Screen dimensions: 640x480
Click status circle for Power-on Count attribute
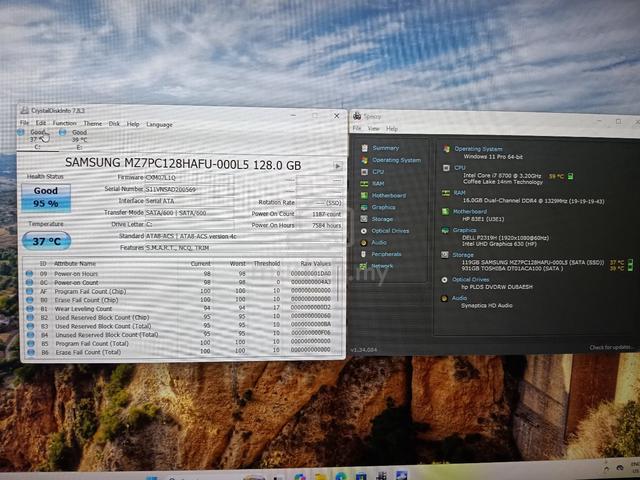coord(29,282)
